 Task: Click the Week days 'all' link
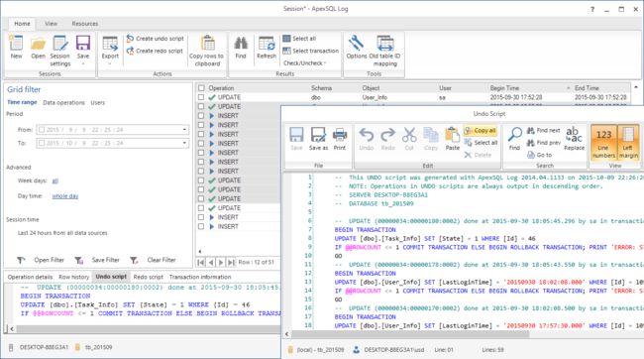(x=55, y=180)
